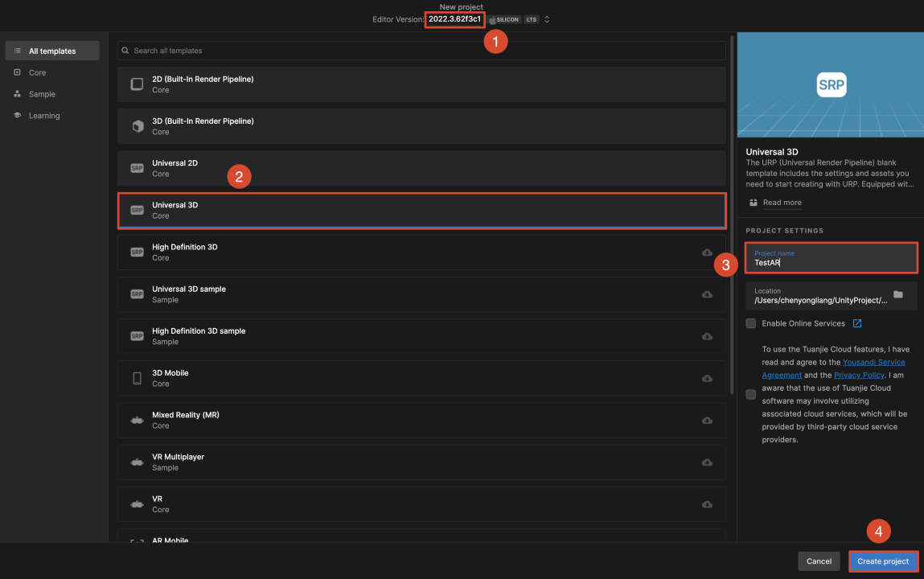Viewport: 924px width, 579px height.
Task: Click the 2D template square icon
Action: (137, 84)
